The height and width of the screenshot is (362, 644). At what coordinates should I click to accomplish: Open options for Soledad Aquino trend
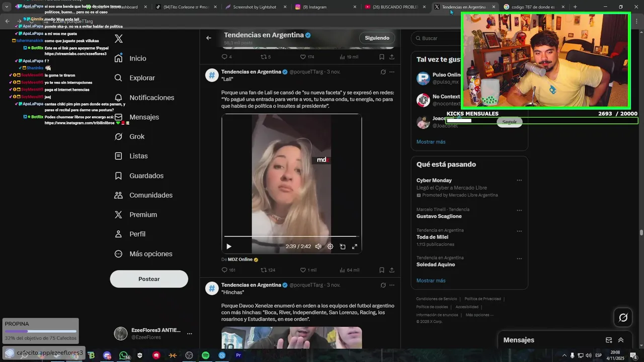519,258
